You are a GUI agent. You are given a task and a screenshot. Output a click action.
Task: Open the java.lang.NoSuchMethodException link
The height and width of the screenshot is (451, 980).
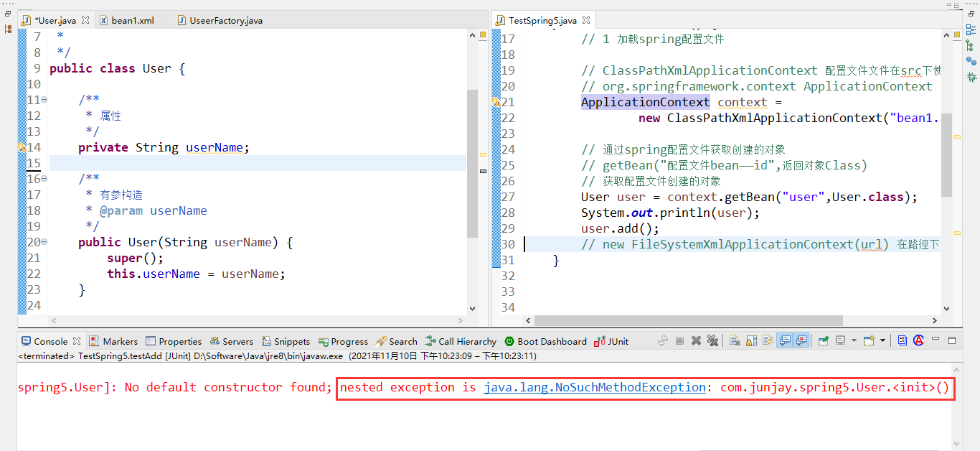[x=595, y=387]
